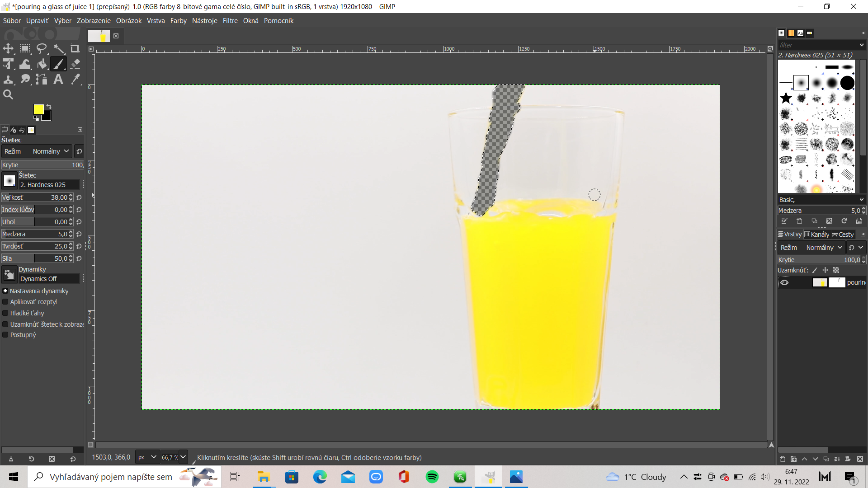
Task: Click the yellow foreground color swatch
Action: tap(38, 109)
